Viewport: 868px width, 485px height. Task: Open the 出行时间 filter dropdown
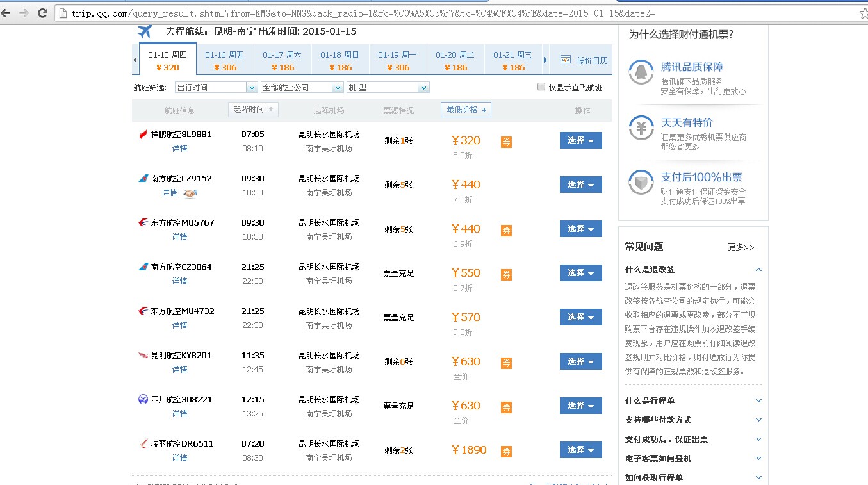tap(217, 87)
